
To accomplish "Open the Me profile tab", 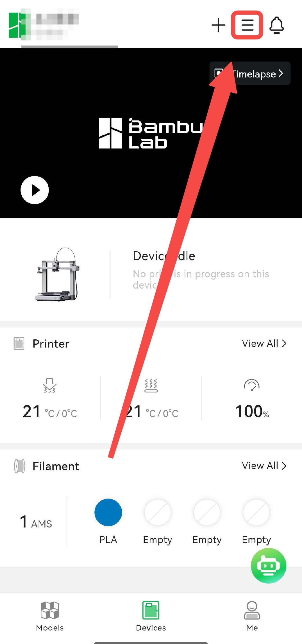I will [252, 616].
